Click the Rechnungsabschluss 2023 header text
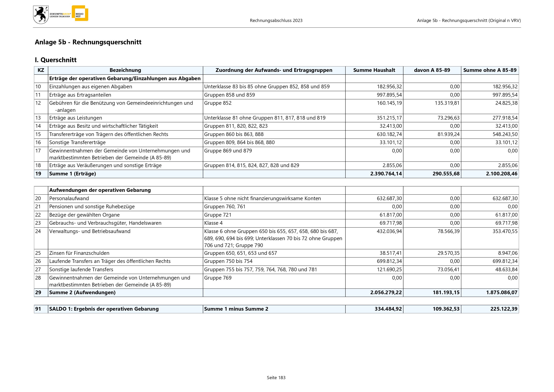This screenshot has width=554, height=392. point(276,21)
